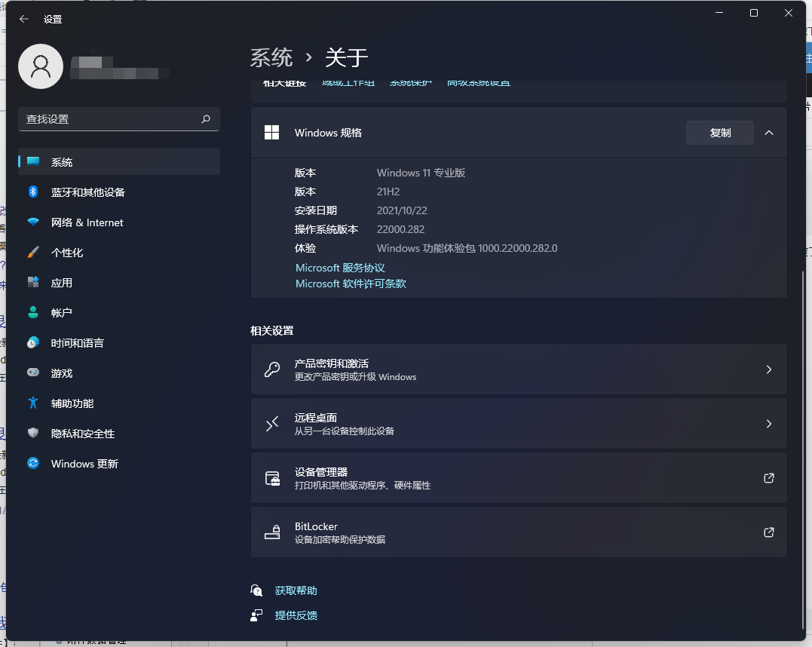The width and height of the screenshot is (812, 647).
Task: Click the 提供反馈 feedback icon
Action: pos(256,615)
